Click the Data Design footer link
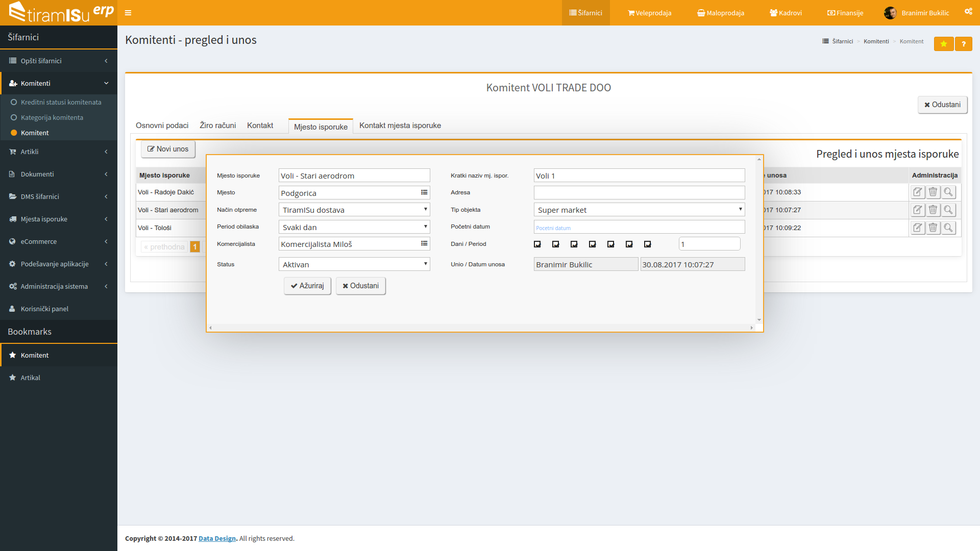 [217, 538]
